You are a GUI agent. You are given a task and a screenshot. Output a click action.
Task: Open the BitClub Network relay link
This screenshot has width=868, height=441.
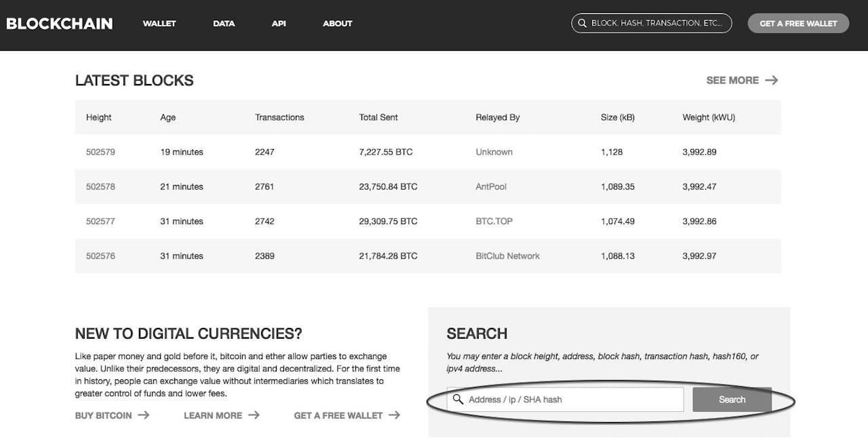point(507,256)
